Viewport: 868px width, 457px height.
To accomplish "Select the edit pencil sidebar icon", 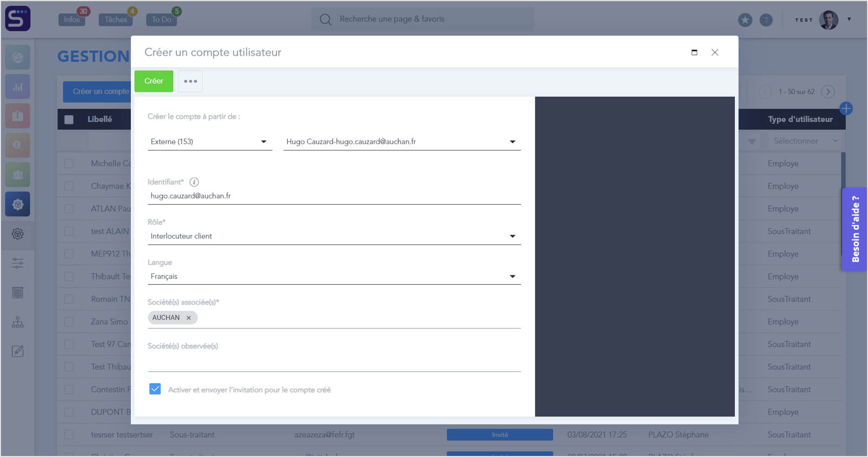I will tap(18, 351).
